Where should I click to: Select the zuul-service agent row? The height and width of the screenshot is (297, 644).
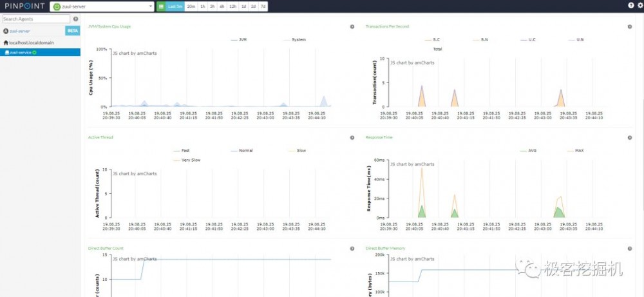pos(40,52)
